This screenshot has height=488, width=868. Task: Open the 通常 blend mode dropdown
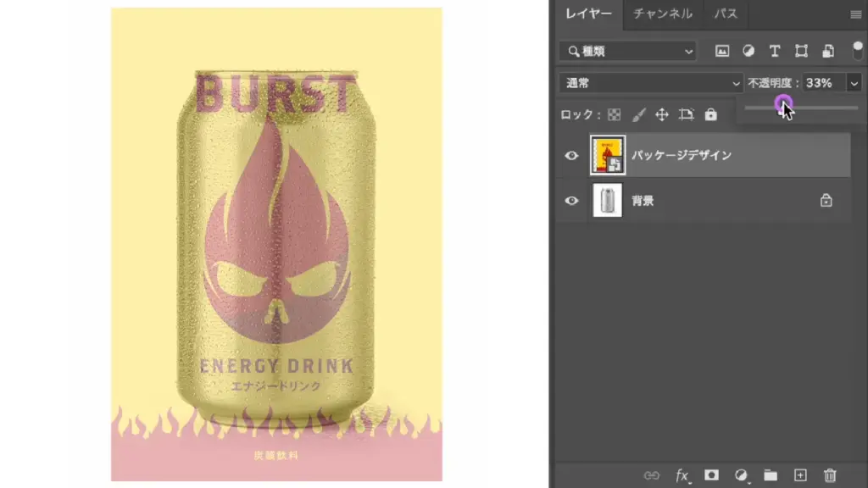tap(651, 83)
